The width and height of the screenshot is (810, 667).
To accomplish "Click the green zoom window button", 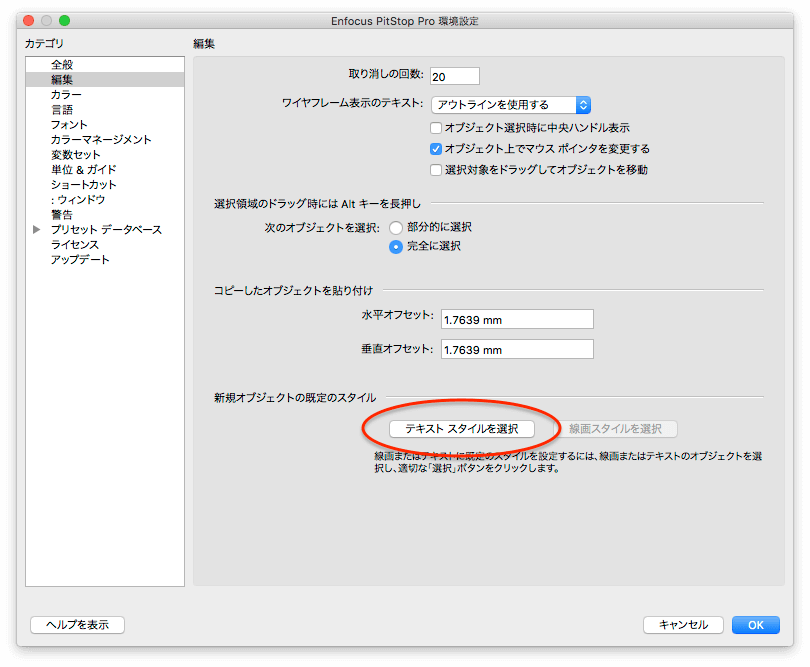I will click(65, 21).
